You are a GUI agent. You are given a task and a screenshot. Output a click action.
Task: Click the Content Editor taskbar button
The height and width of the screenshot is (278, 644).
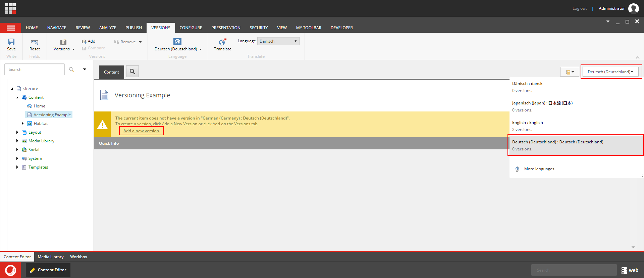click(48, 270)
